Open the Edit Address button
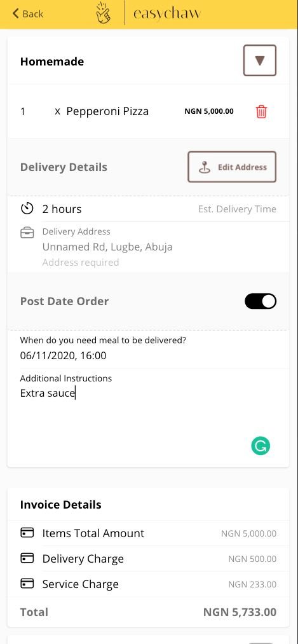Screen dimensions: 298x644 (232, 167)
